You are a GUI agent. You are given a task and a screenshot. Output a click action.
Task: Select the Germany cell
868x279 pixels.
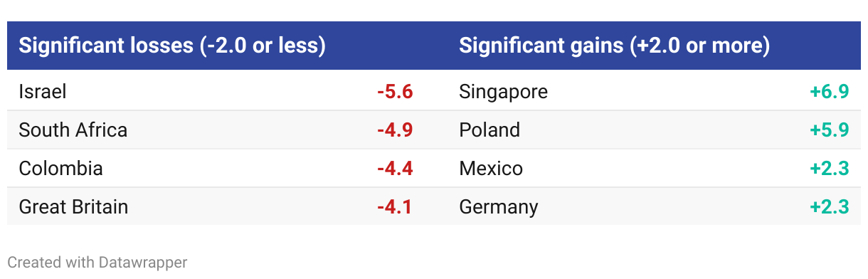(499, 207)
